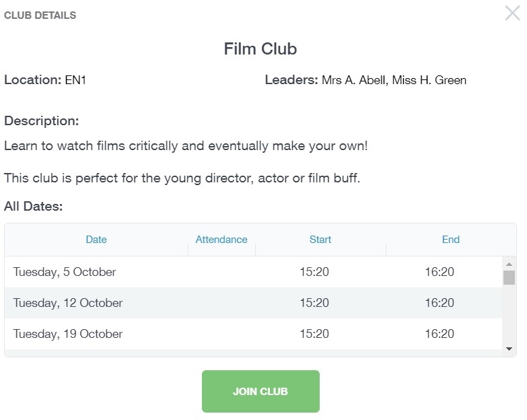
Task: Click the 15:20 start time for 5 October
Action: (314, 272)
